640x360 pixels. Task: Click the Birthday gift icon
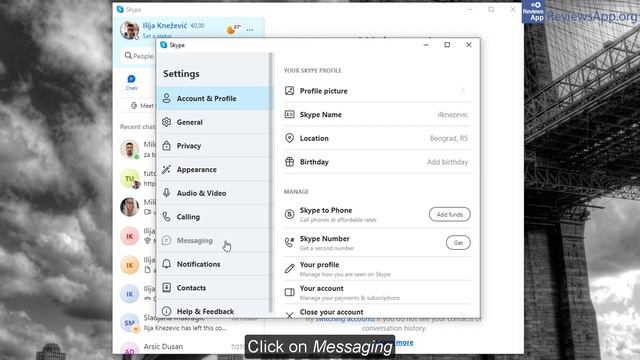pyautogui.click(x=289, y=162)
